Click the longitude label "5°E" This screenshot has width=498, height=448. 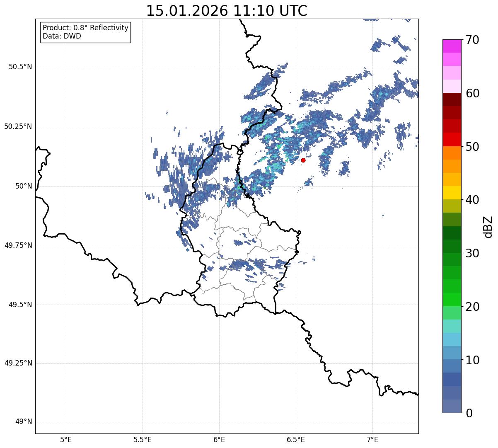[66, 439]
